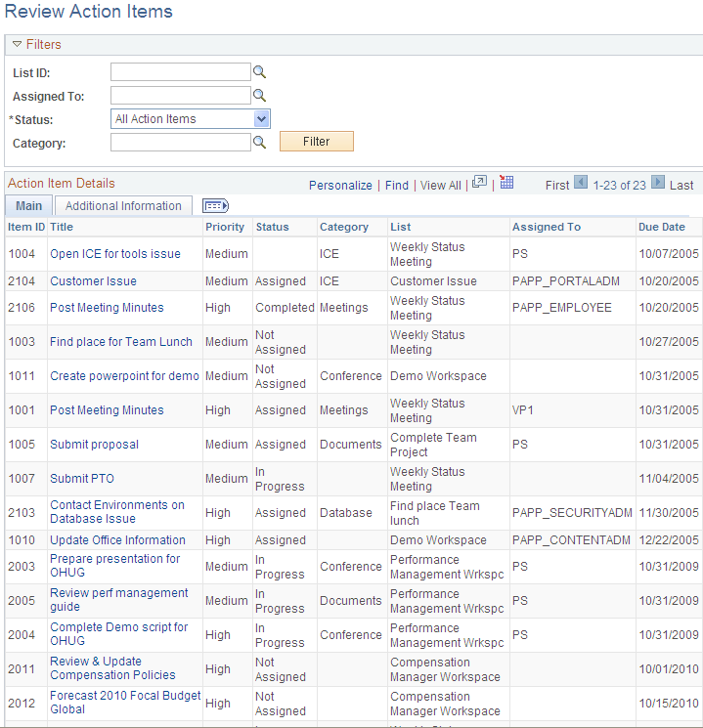Select due date 12/22/2005 cell
703x728 pixels.
pos(669,540)
